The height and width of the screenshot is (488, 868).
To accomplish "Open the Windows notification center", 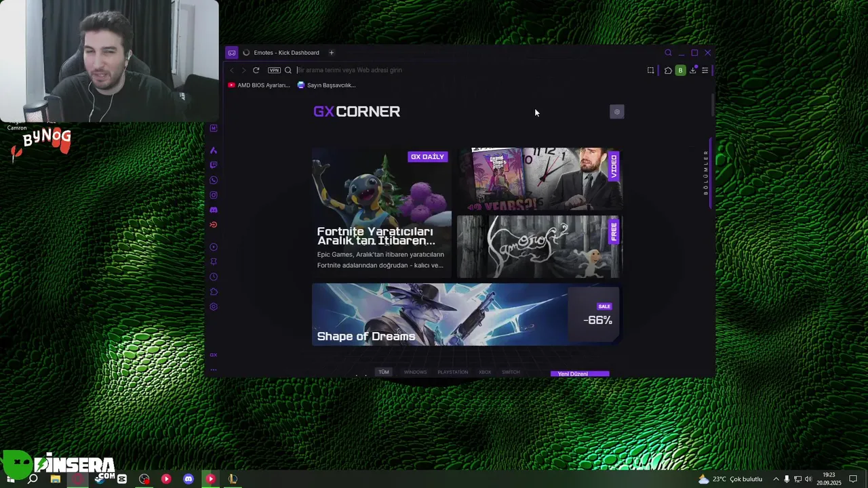I will pyautogui.click(x=853, y=479).
